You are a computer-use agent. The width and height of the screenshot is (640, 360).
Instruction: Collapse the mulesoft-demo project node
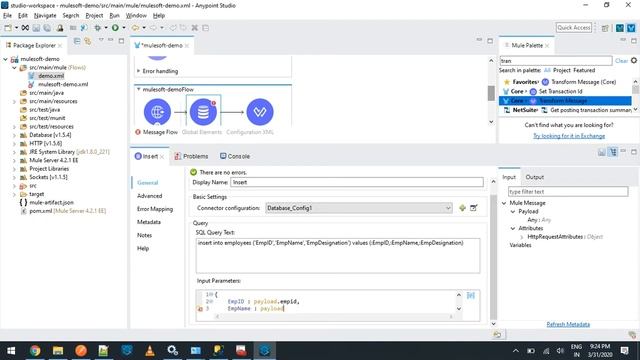(x=6, y=59)
